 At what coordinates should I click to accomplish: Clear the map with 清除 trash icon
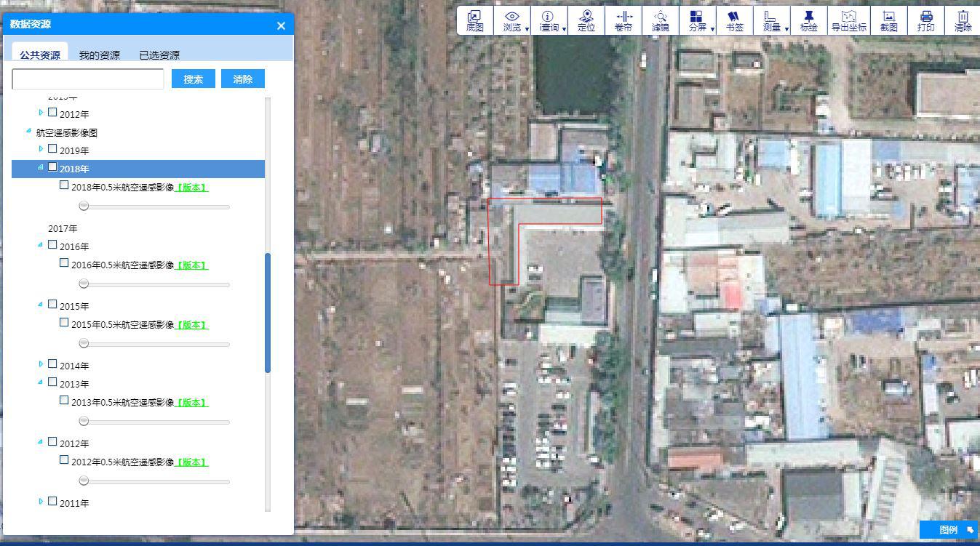pos(963,16)
